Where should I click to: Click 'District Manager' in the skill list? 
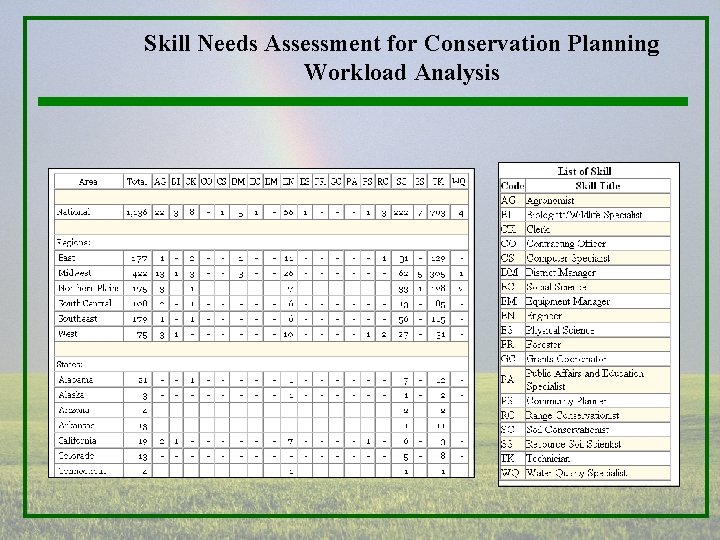pos(561,272)
